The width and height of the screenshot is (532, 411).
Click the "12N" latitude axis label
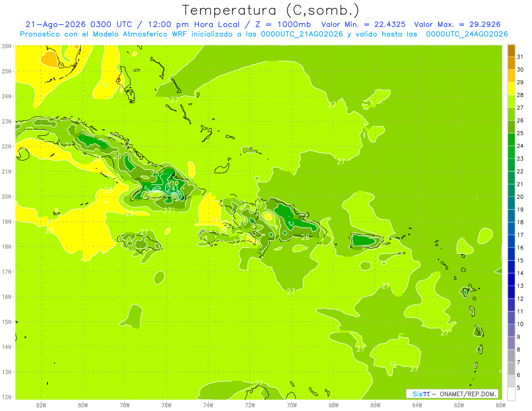6,397
